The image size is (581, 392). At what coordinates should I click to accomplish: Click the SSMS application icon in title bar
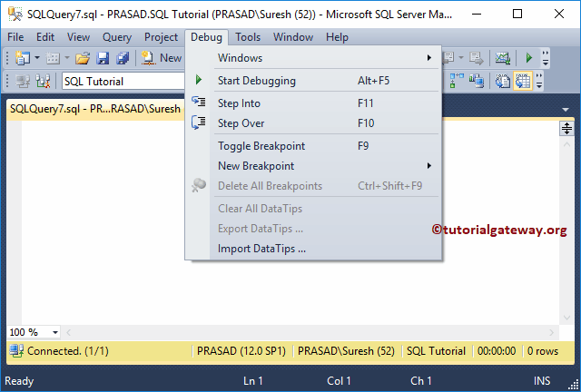(15, 15)
